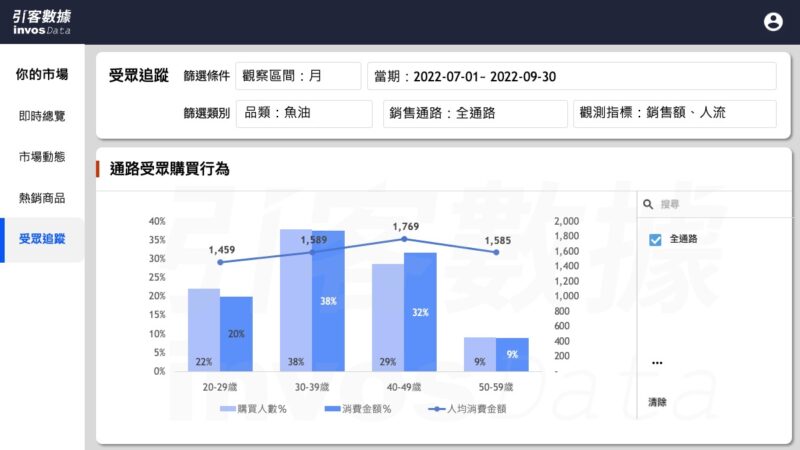Click the search magnifier icon
This screenshot has height=450, width=800.
point(649,204)
